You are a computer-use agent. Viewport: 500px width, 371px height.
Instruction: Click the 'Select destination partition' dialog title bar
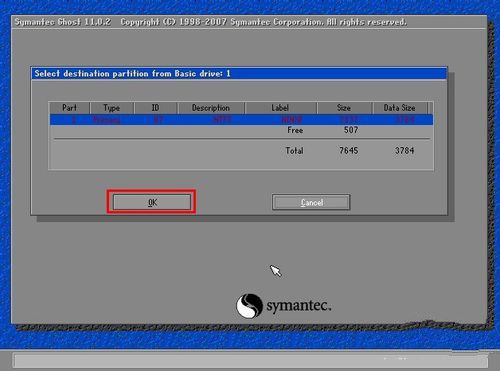(239, 74)
